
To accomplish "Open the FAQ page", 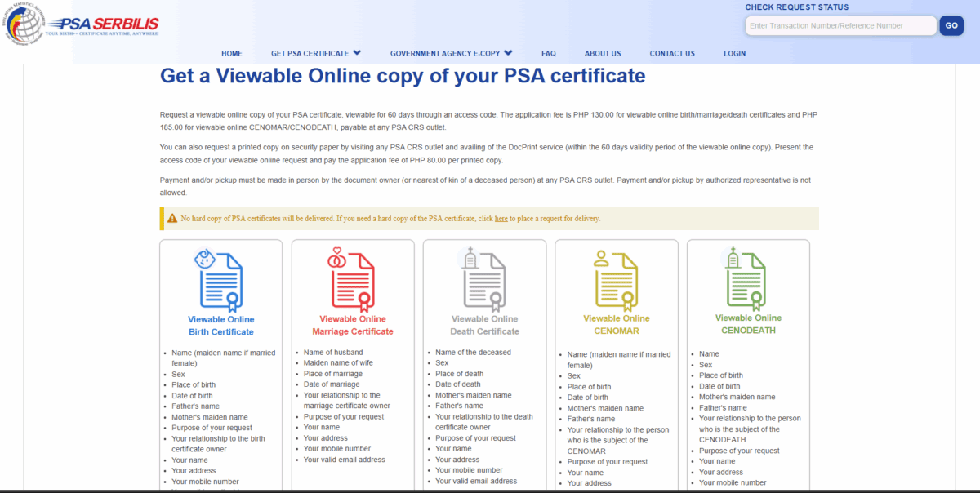I will coord(549,54).
